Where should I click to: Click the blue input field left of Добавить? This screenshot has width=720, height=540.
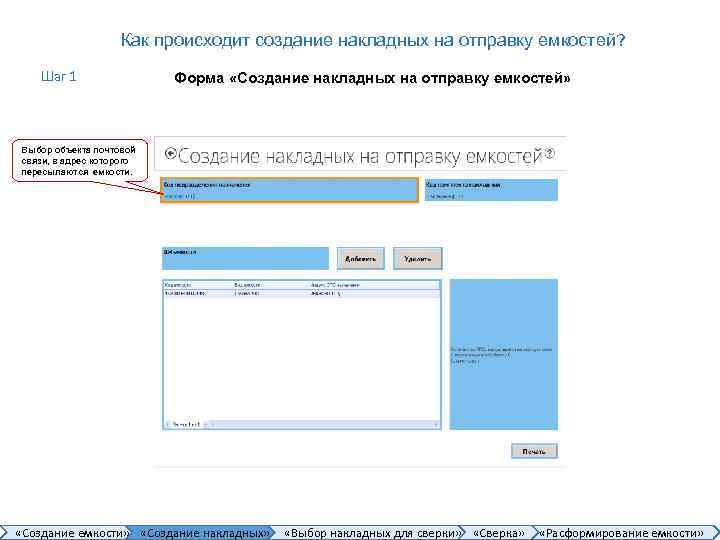(x=246, y=259)
